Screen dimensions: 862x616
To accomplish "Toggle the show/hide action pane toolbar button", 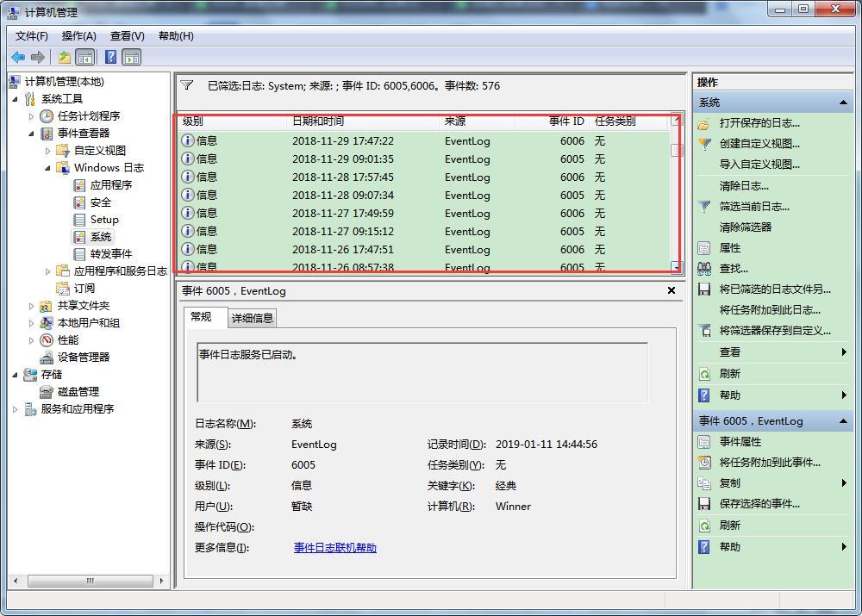I will point(132,58).
